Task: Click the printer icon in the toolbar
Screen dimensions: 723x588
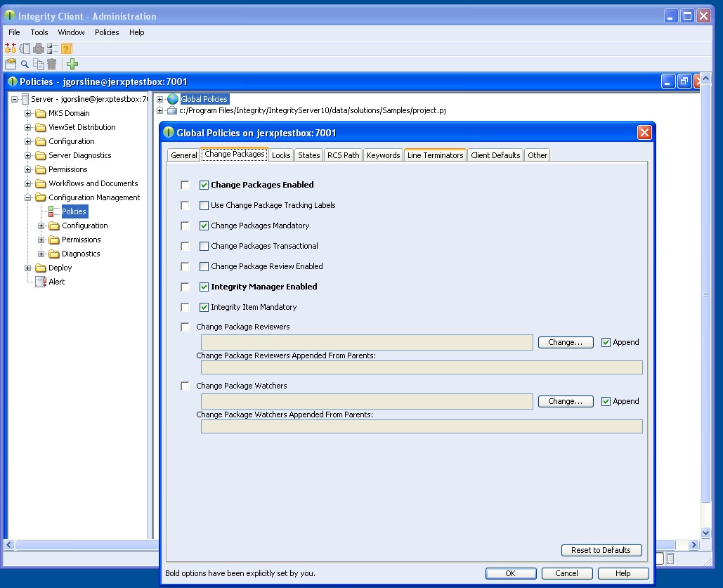Action: [x=39, y=48]
